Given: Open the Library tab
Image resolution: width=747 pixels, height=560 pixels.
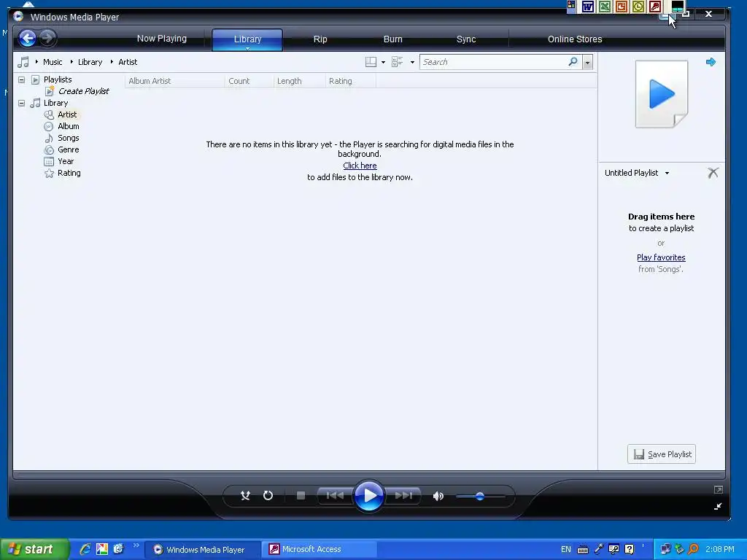Looking at the screenshot, I should point(247,39).
